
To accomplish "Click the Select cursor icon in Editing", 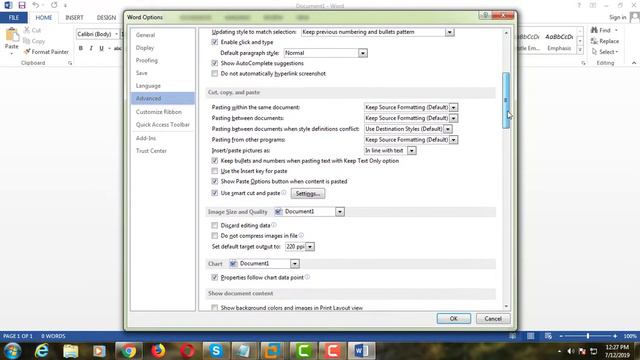I will click(594, 52).
